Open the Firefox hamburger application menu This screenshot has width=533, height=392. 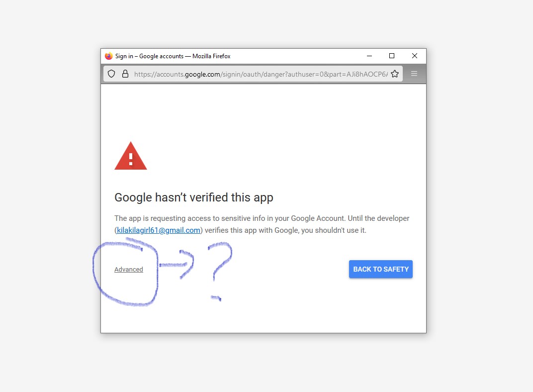(x=414, y=74)
